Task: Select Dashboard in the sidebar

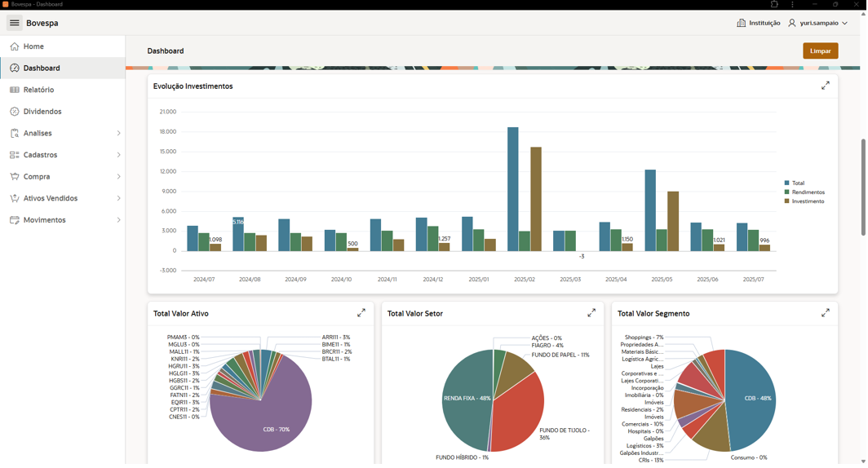Action: click(63, 68)
